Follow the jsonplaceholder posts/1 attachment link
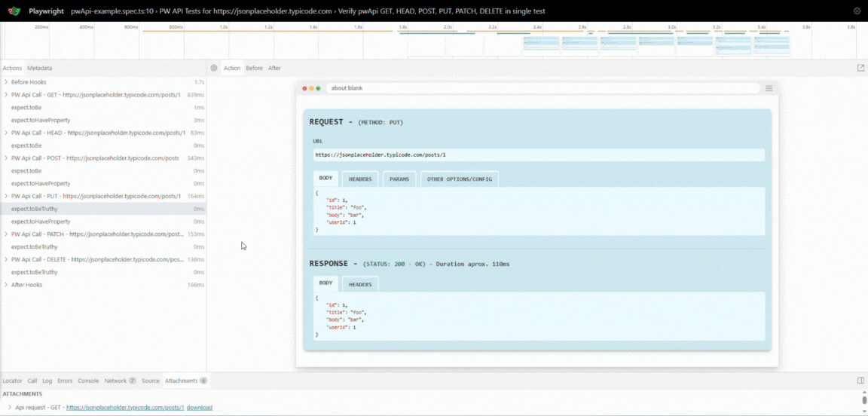 (x=125, y=408)
